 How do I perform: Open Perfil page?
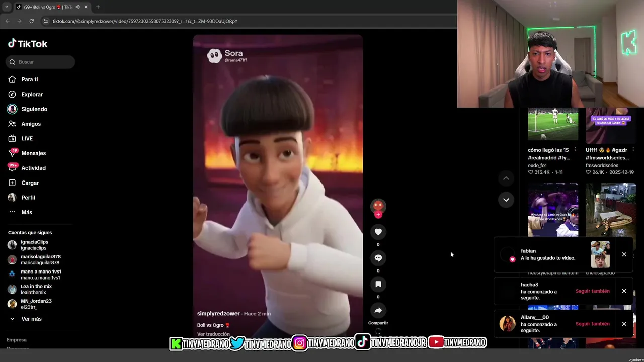pyautogui.click(x=28, y=198)
